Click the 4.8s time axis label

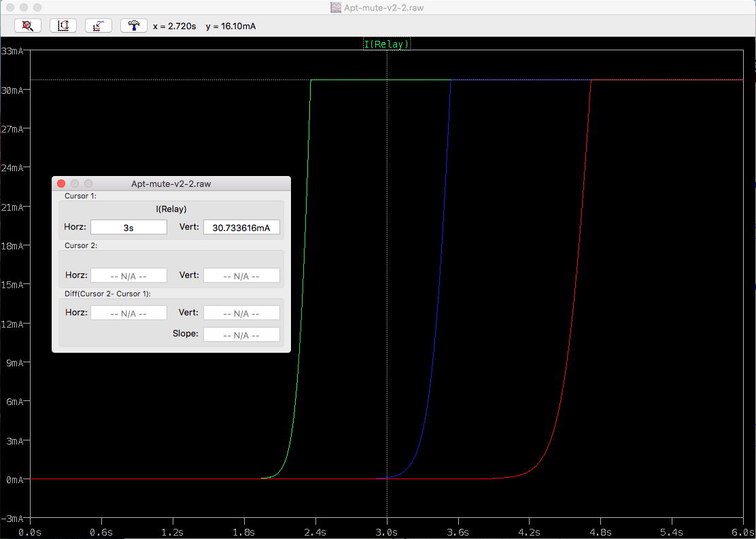(601, 533)
